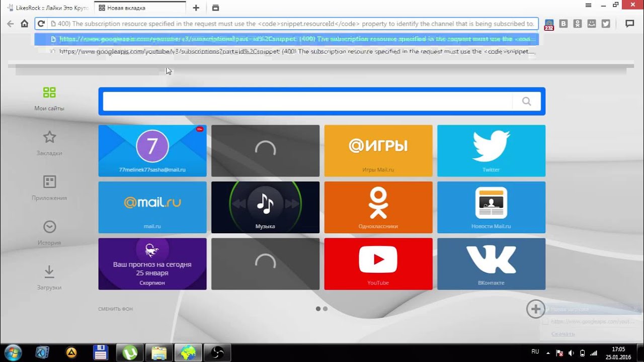
Task: Open Windows Explorer folder in taskbar
Action: click(159, 352)
